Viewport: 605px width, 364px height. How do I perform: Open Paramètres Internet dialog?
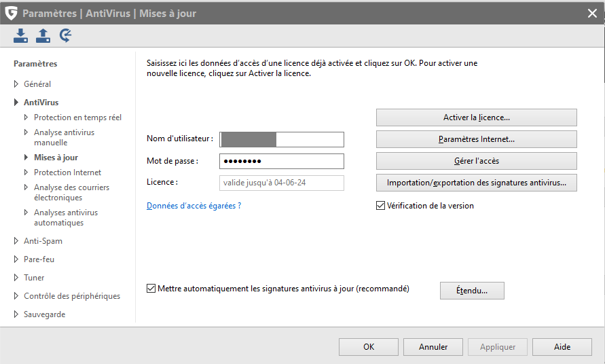(477, 139)
